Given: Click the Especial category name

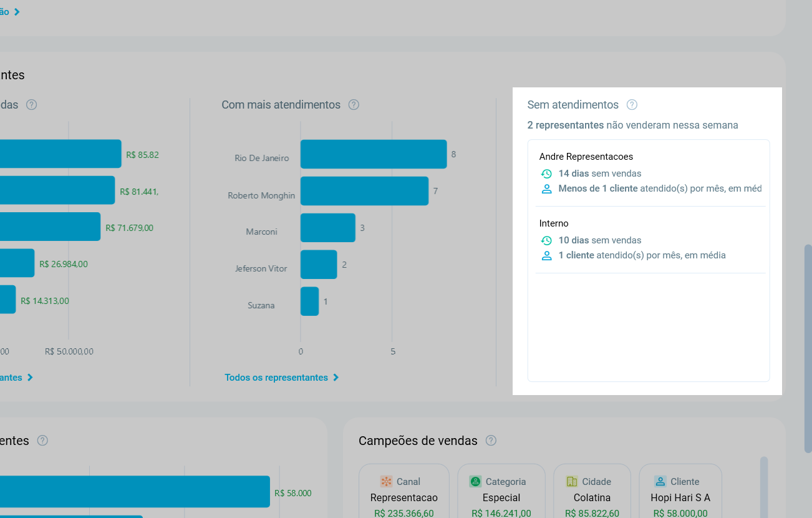Looking at the screenshot, I should [501, 498].
